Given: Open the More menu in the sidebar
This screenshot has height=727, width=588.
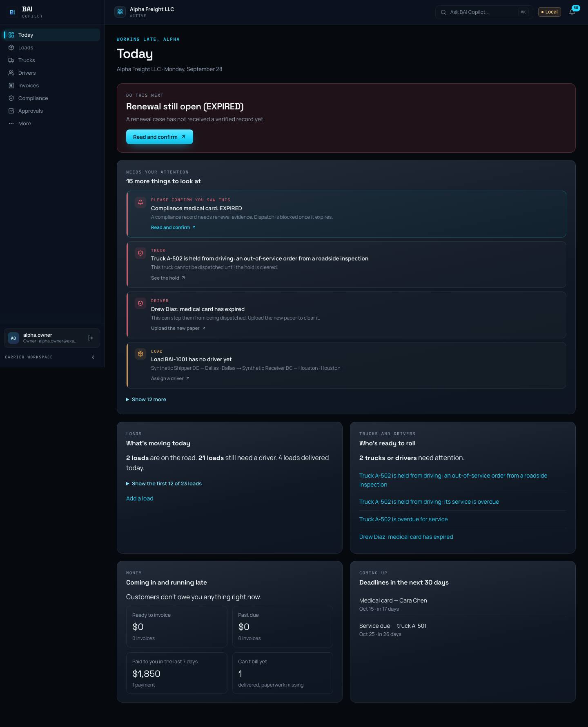Looking at the screenshot, I should pyautogui.click(x=51, y=124).
